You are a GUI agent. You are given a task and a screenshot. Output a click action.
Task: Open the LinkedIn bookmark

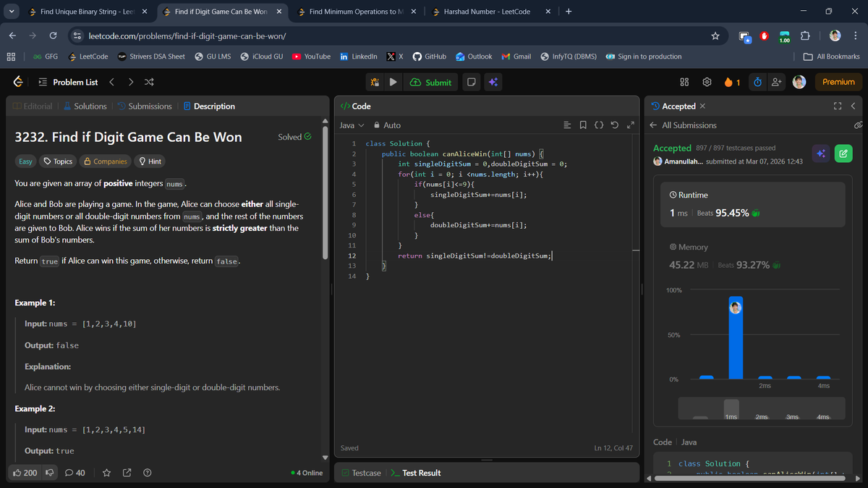358,56
